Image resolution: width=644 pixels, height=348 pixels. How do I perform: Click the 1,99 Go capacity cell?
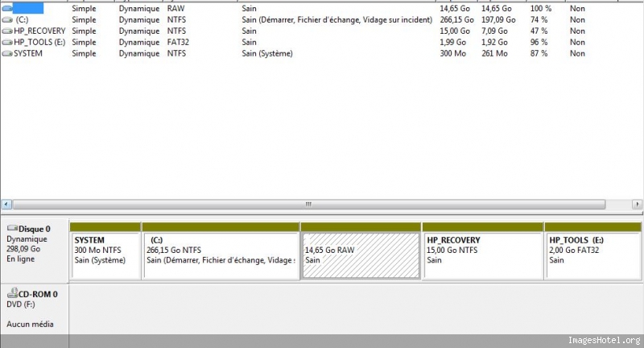452,42
